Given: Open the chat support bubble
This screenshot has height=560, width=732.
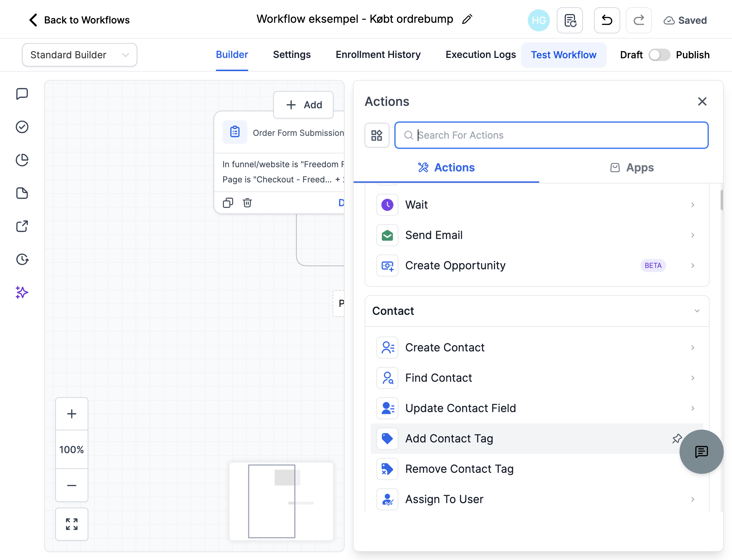Looking at the screenshot, I should 701,452.
